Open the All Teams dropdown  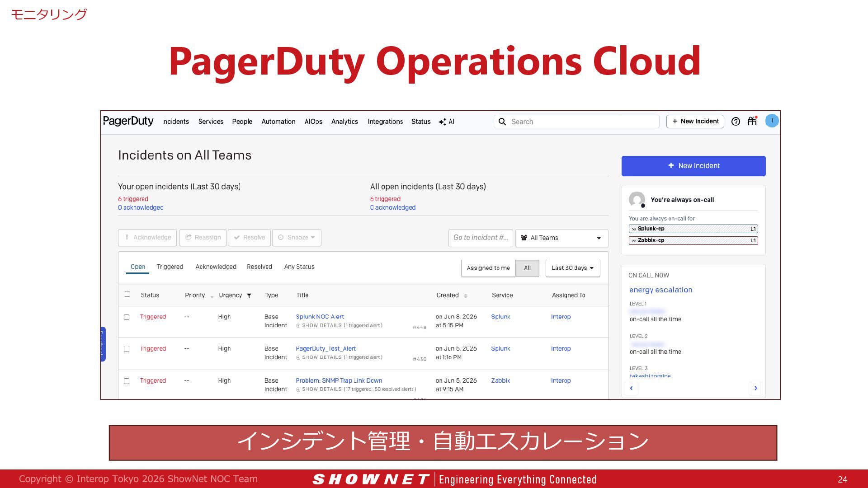[x=561, y=238]
